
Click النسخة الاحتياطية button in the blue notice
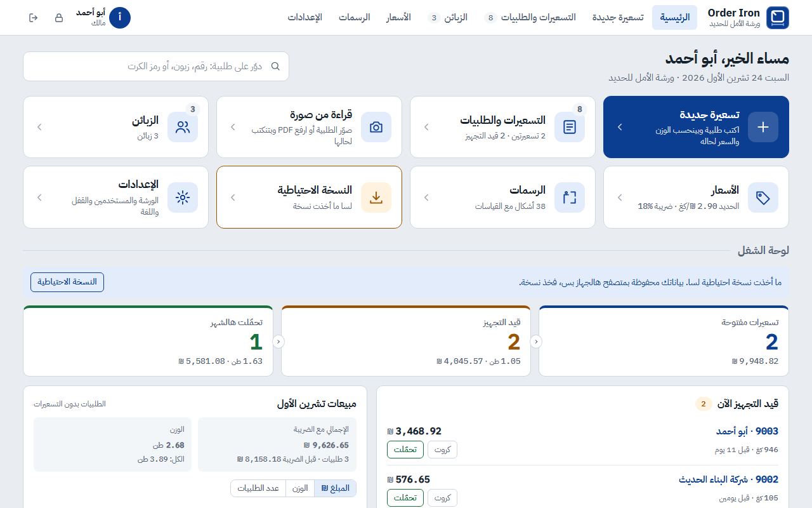pos(67,282)
